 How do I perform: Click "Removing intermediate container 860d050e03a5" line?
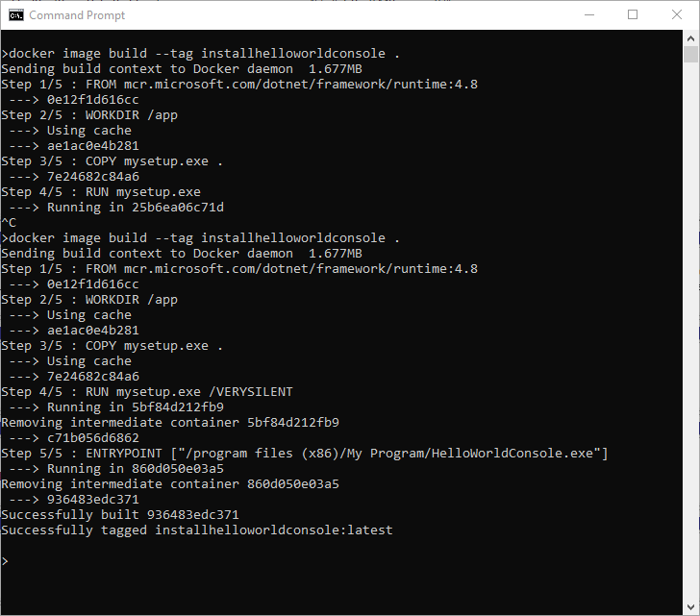pyautogui.click(x=170, y=484)
